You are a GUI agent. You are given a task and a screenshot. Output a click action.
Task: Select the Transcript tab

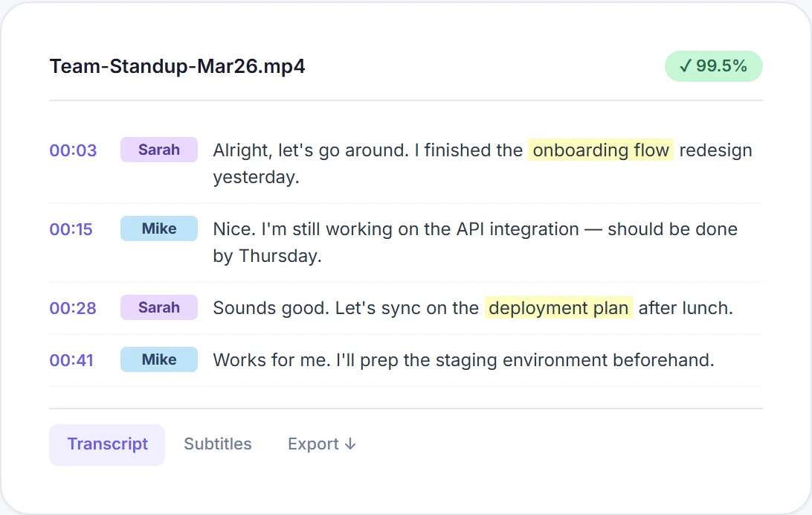(107, 444)
